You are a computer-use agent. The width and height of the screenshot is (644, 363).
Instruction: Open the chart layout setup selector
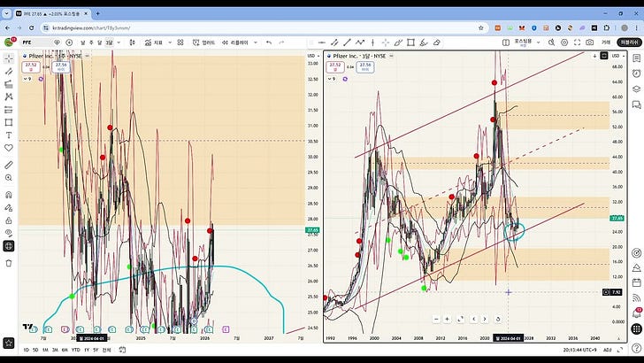(506, 42)
